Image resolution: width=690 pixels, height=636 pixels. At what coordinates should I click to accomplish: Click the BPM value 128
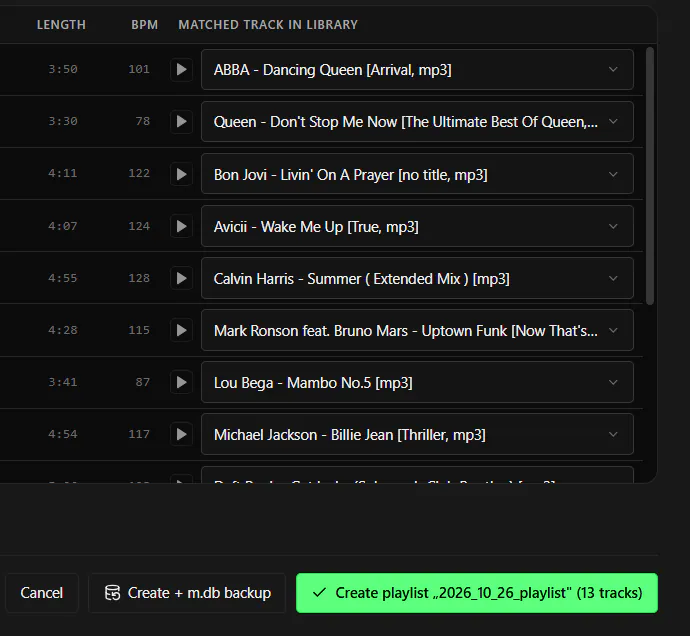click(139, 278)
